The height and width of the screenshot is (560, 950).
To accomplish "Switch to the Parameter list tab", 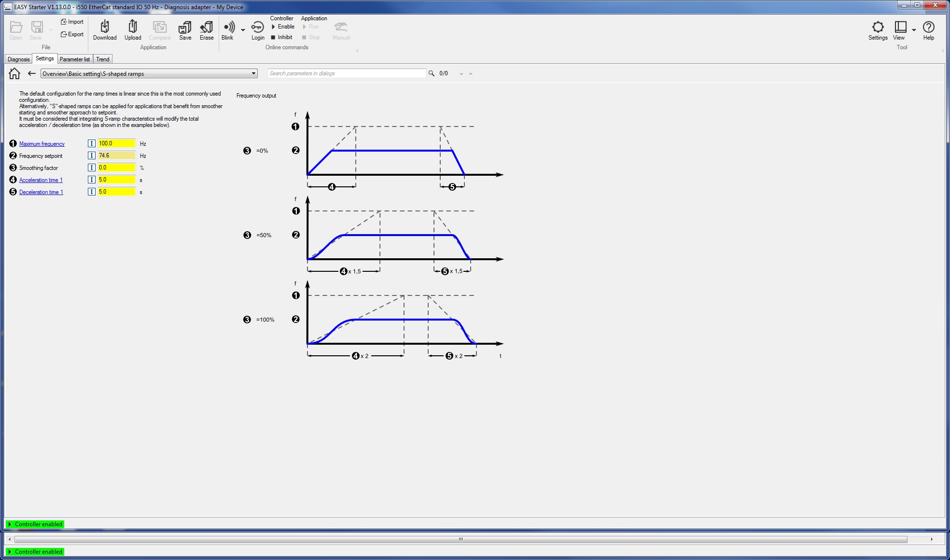I will (75, 59).
